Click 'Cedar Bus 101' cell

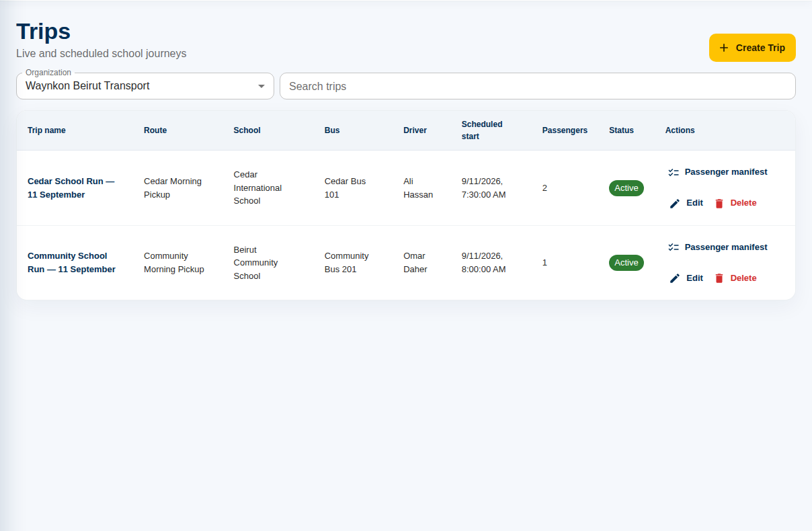(x=345, y=188)
